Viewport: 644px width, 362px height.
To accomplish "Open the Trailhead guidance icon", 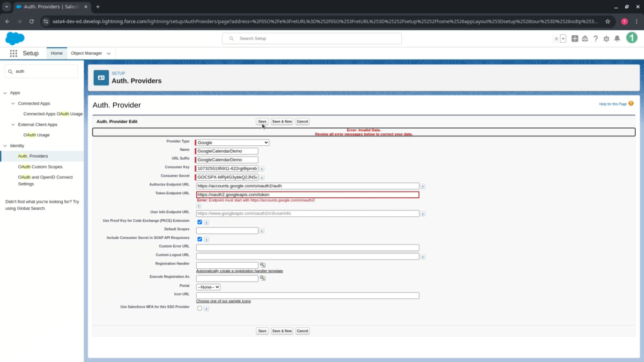I will [x=585, y=38].
